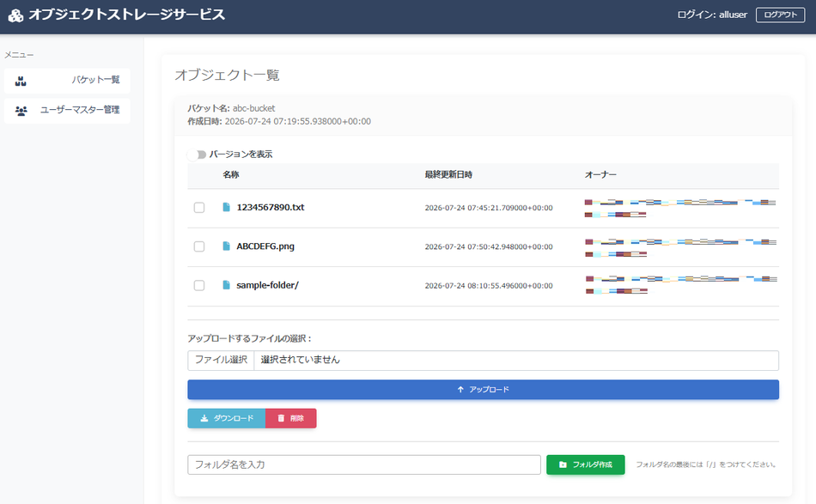Toggle the バージョンを表示 switch
This screenshot has height=504, width=816.
(x=198, y=155)
